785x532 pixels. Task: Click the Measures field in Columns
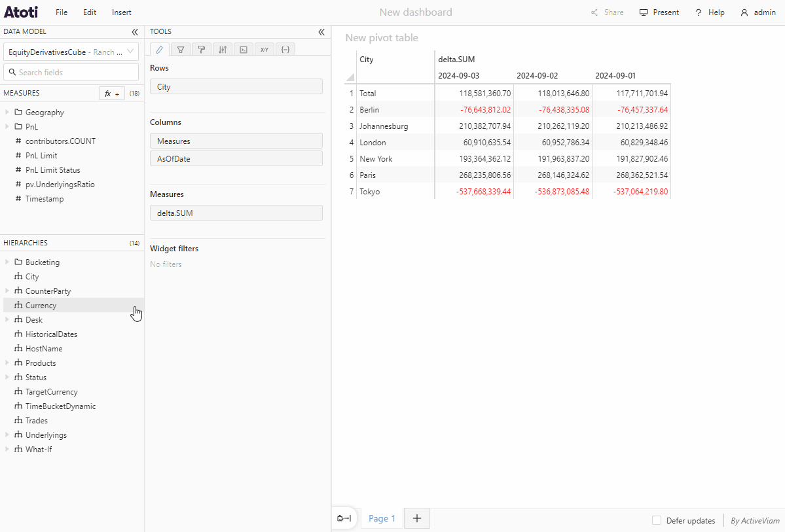(236, 141)
